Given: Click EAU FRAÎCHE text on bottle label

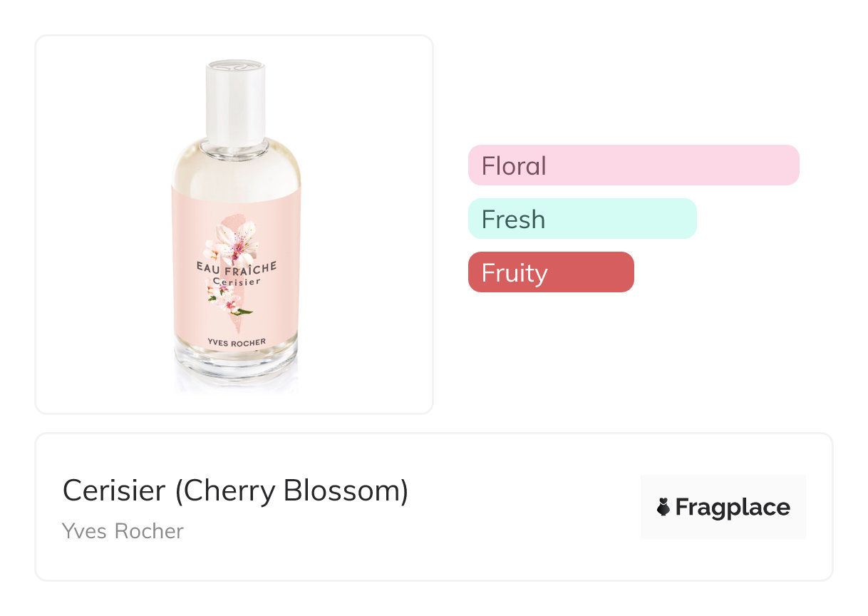Looking at the screenshot, I should 236,267.
